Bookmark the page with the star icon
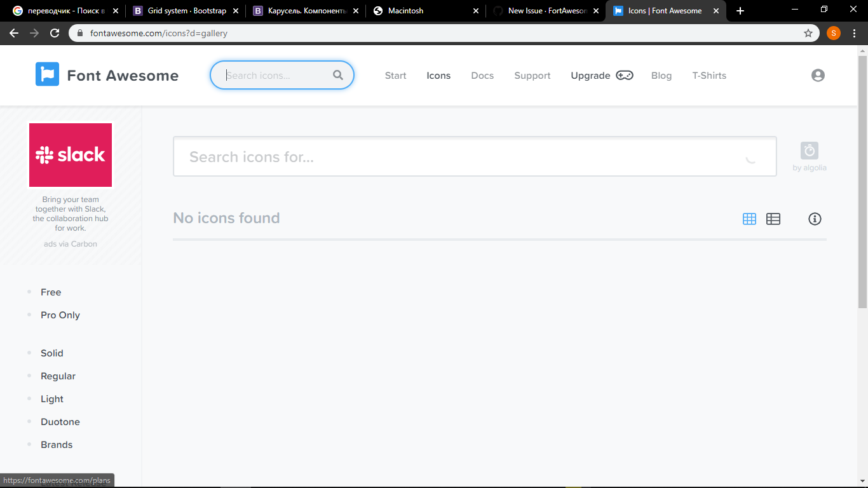The image size is (868, 488). point(807,32)
